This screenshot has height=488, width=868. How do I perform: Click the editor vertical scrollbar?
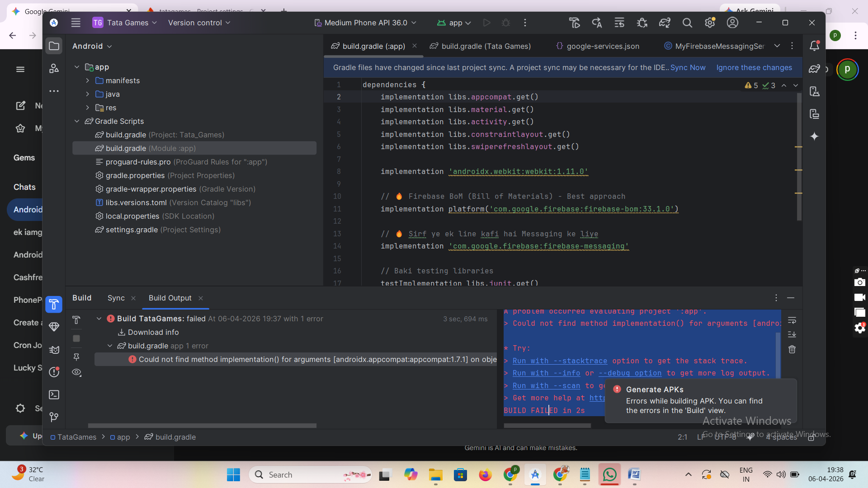pos(799,156)
